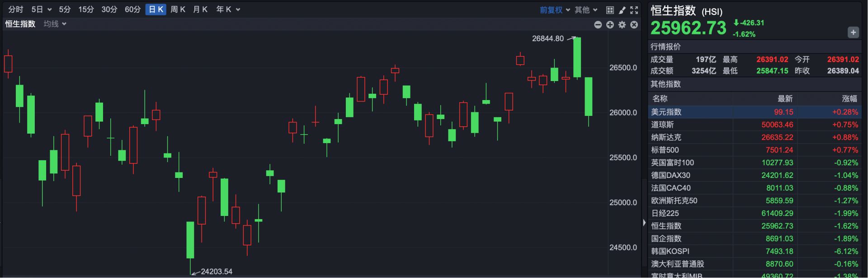Image resolution: width=868 pixels, height=278 pixels.
Task: Collapse side panel with the divider arrow
Action: 644,222
